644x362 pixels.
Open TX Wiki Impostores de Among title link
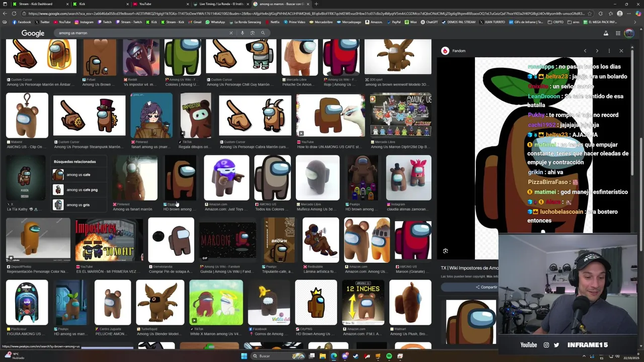coord(469,268)
